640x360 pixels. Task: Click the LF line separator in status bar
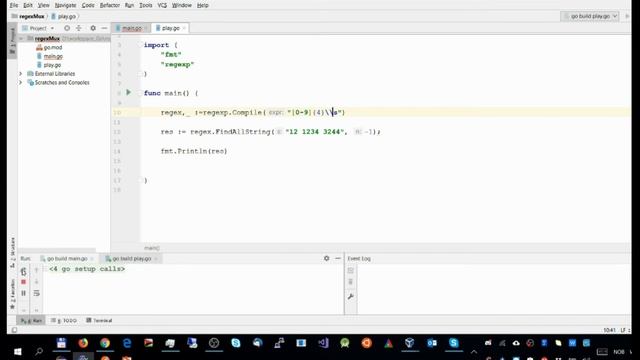[623, 330]
